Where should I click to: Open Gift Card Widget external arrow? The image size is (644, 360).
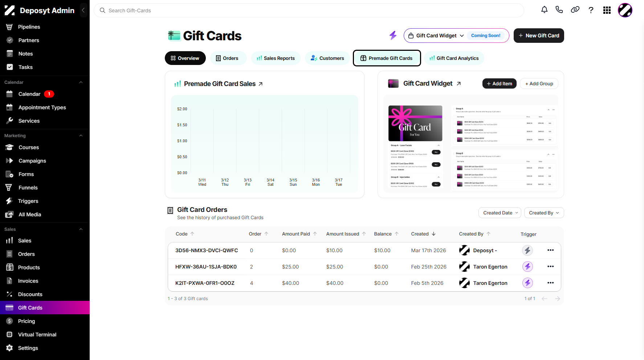(x=459, y=83)
